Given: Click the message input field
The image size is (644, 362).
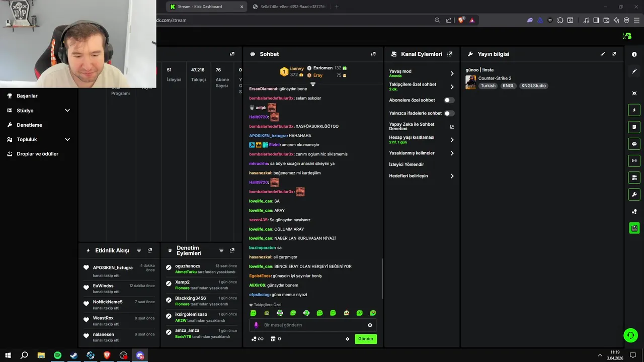Looking at the screenshot, I should tap(313, 325).
